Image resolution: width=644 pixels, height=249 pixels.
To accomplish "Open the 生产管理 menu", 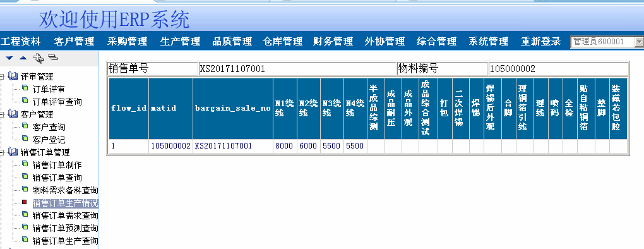I will [x=181, y=42].
